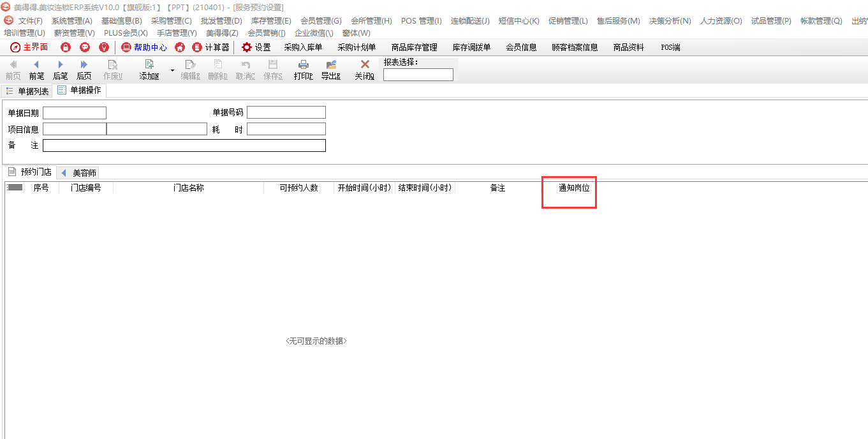This screenshot has width=868, height=439.
Task: Open 设置 settings gear
Action: 256,47
